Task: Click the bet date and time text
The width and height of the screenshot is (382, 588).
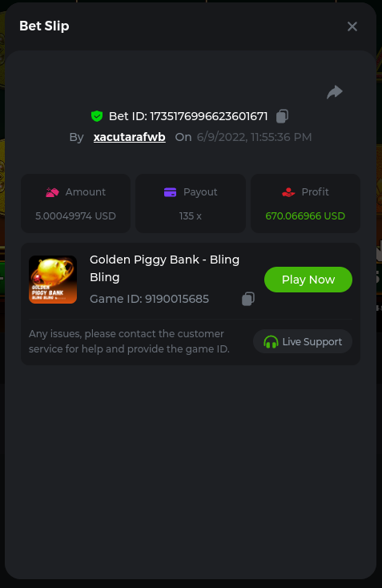Action: (x=254, y=137)
